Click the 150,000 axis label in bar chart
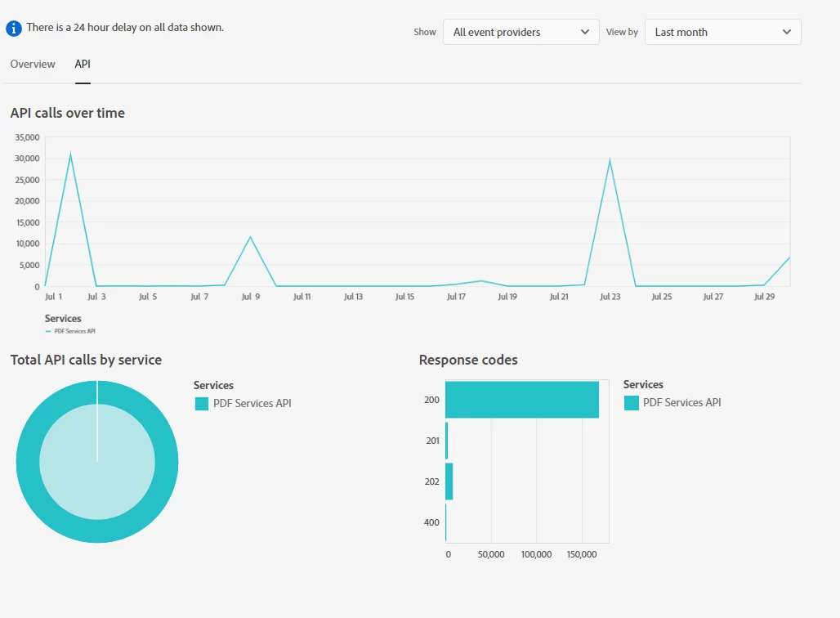 point(582,554)
